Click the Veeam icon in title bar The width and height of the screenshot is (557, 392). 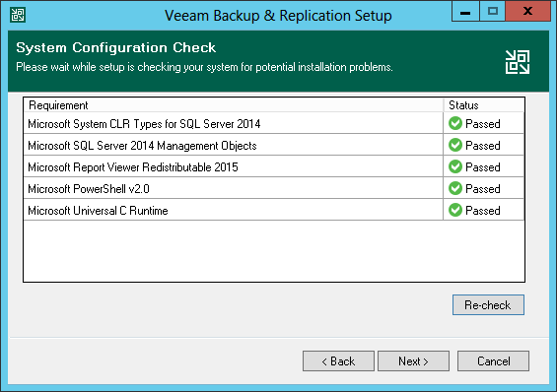click(x=18, y=15)
